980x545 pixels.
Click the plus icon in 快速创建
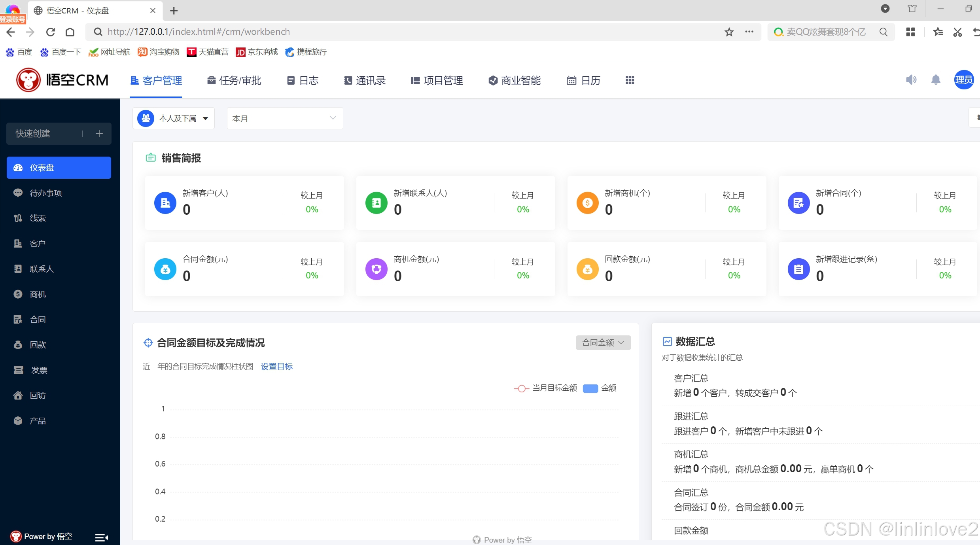[99, 134]
